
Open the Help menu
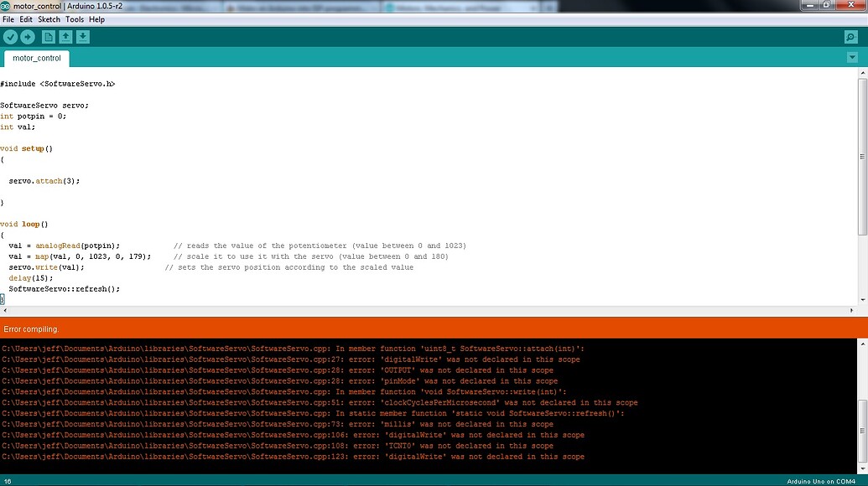click(96, 18)
